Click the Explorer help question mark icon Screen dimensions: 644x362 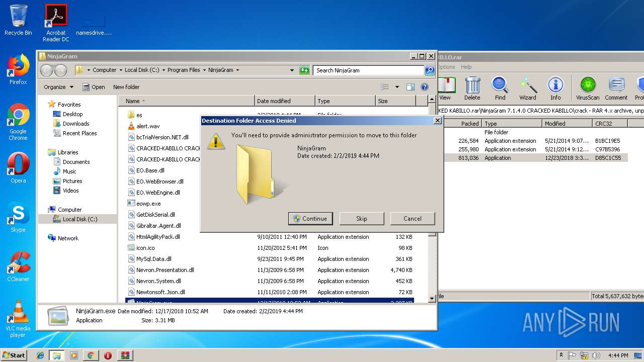424,87
